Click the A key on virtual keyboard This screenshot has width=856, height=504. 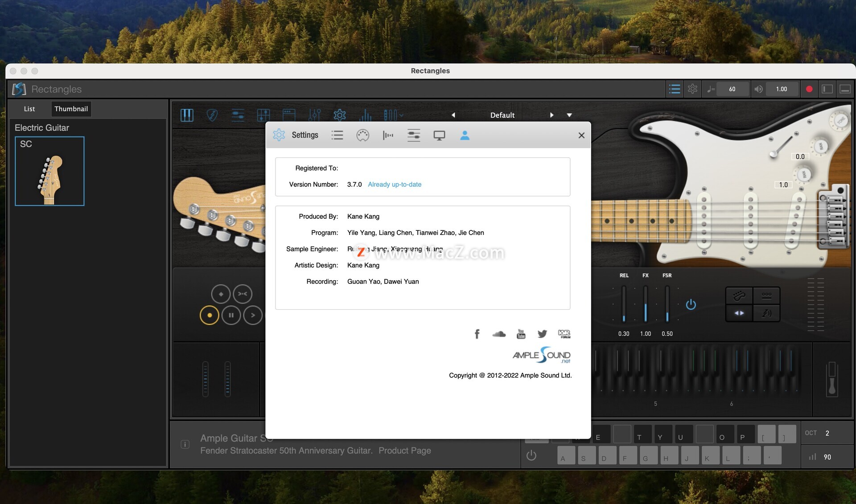click(566, 455)
